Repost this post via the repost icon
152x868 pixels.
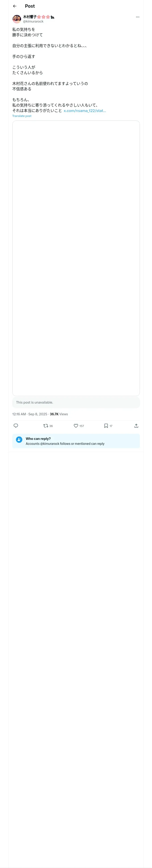[46, 426]
